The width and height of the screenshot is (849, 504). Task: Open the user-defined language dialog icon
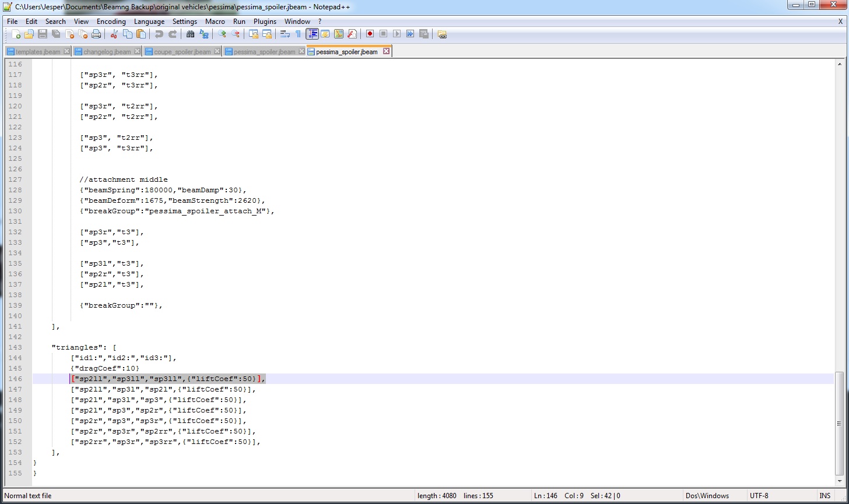[x=325, y=34]
